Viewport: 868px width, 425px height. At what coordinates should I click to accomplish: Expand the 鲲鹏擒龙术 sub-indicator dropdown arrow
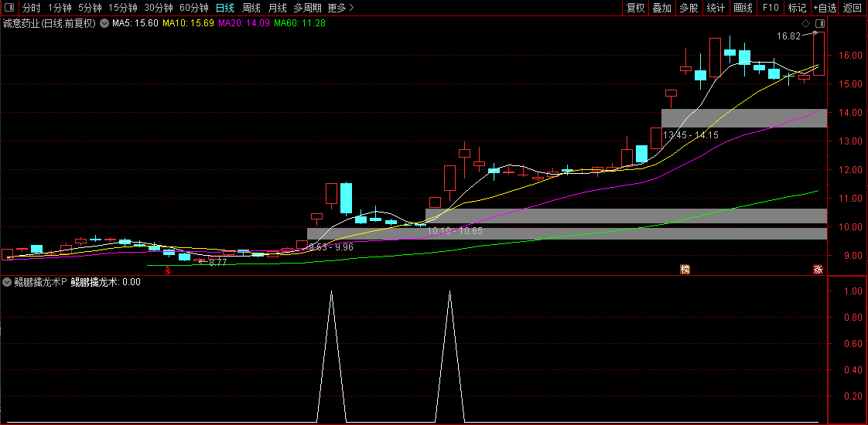[7, 282]
